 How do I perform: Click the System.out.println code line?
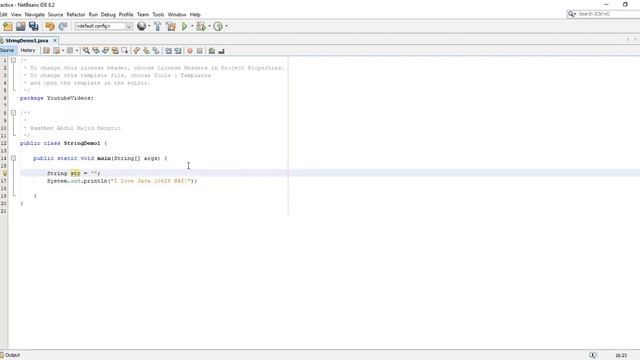pos(122,181)
